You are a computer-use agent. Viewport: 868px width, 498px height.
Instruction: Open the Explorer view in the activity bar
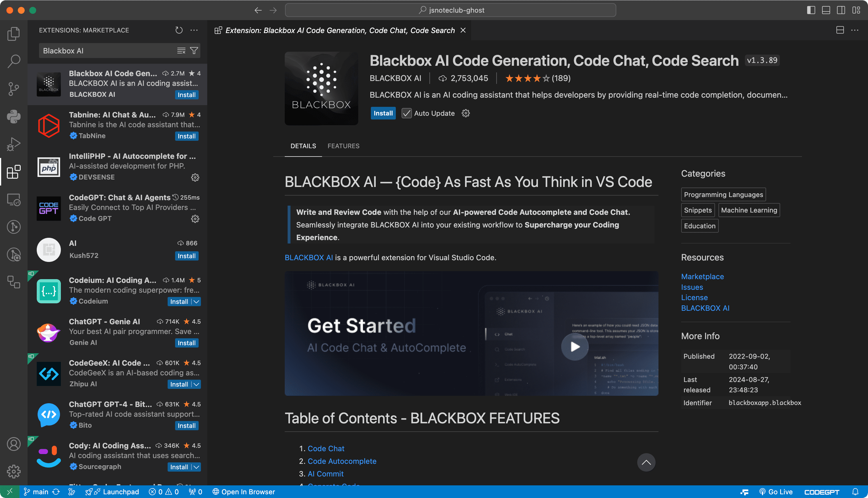pyautogui.click(x=13, y=33)
